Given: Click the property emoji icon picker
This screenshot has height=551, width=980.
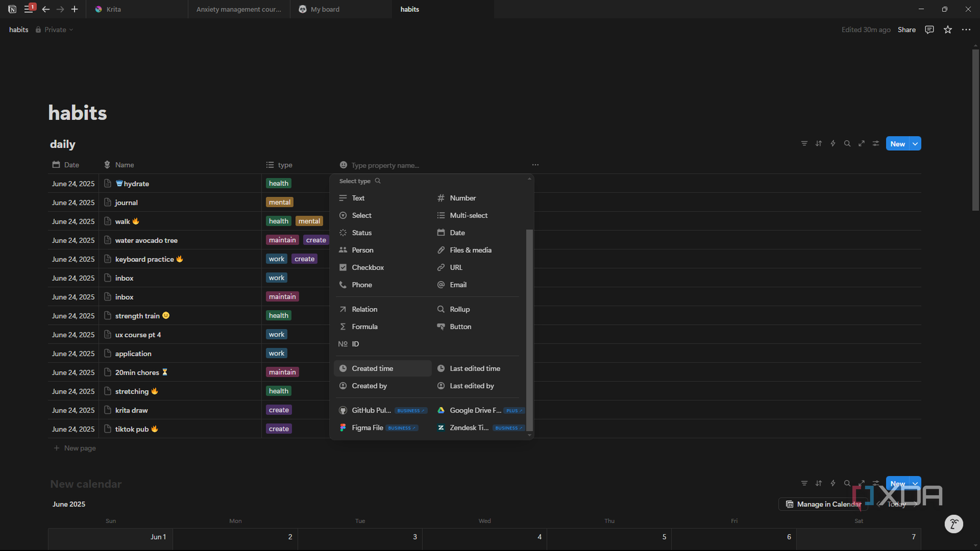Looking at the screenshot, I should tap(343, 165).
